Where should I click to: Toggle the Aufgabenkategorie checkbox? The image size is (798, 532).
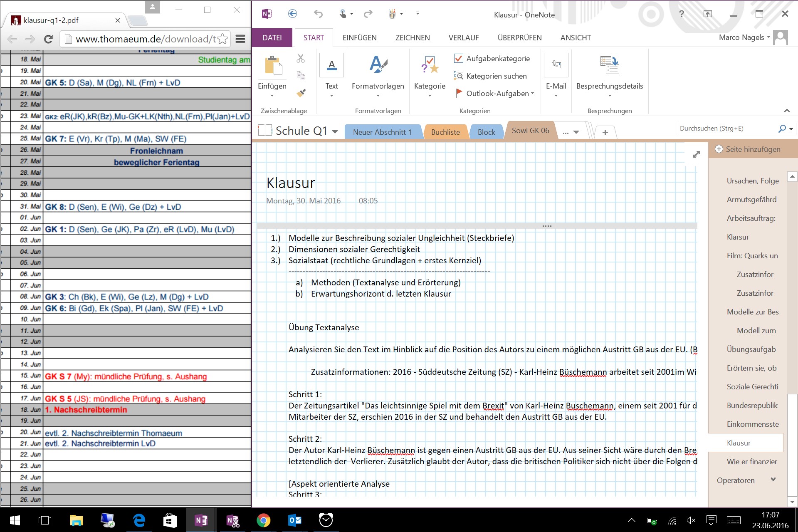coord(459,58)
